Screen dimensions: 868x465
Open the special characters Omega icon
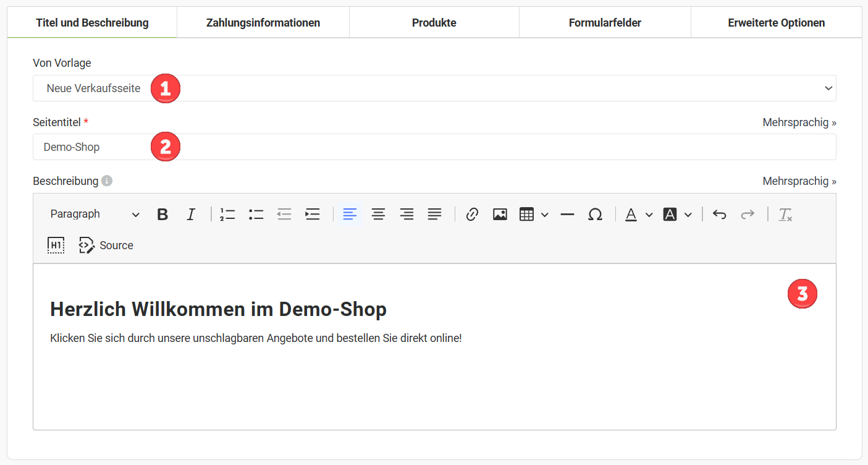(595, 215)
